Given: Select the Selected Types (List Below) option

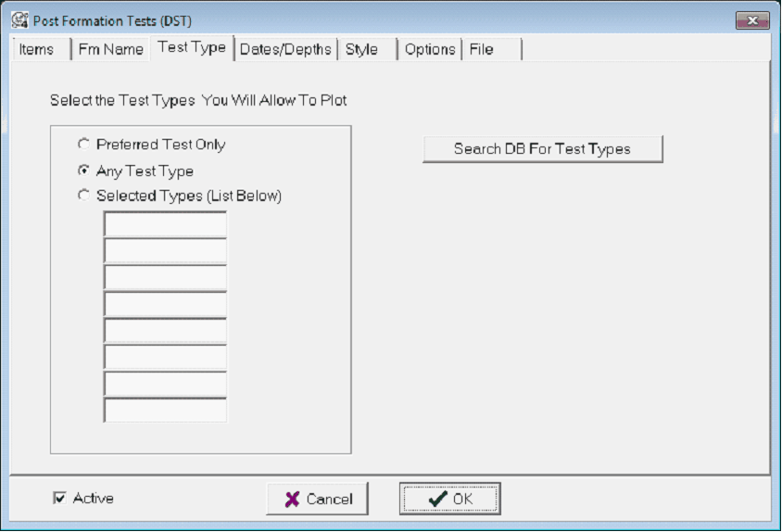Looking at the screenshot, I should pos(85,196).
